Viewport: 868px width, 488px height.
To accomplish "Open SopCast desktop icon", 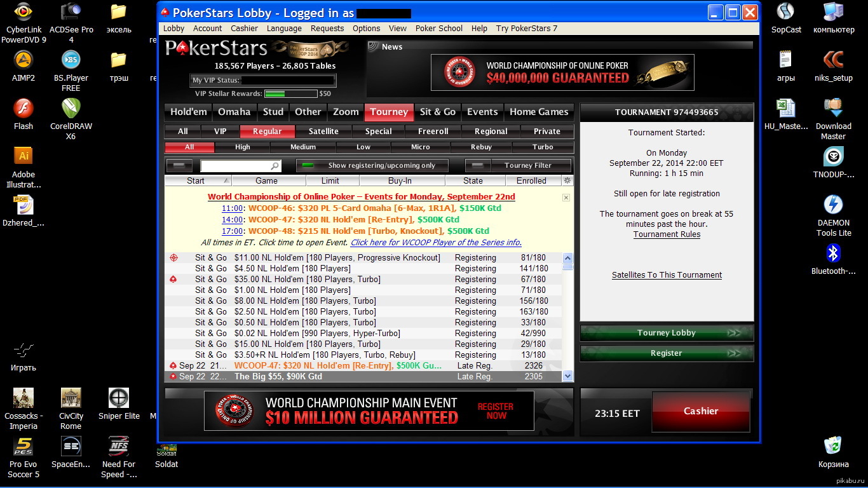I will click(786, 12).
